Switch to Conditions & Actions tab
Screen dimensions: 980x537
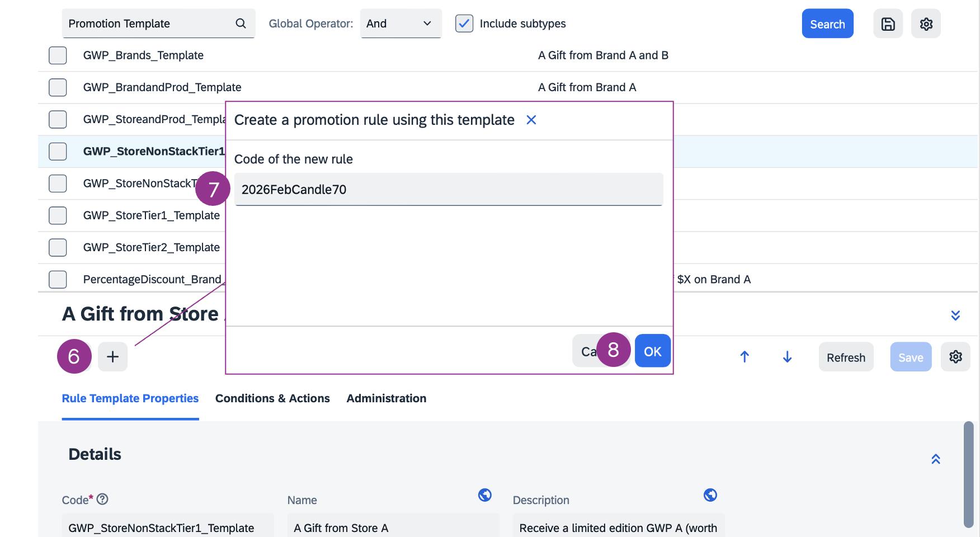click(x=272, y=398)
